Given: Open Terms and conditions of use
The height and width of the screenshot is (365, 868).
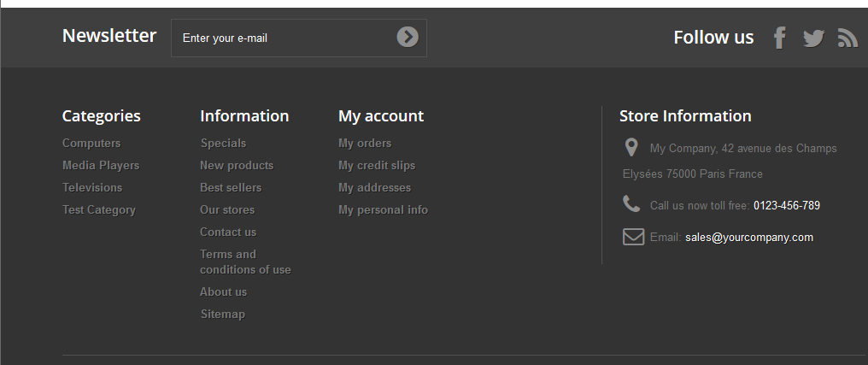Looking at the screenshot, I should tap(245, 262).
